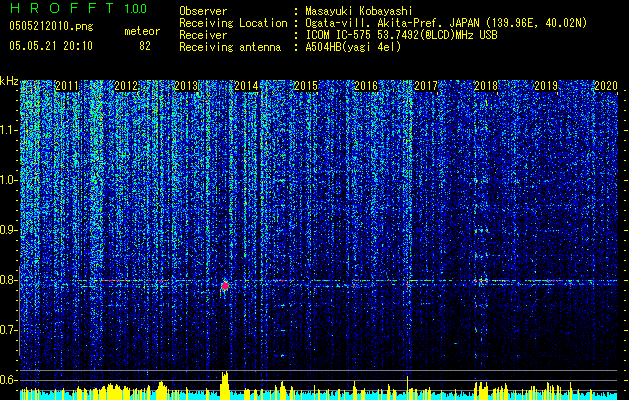Click the 0.8 kHz axis label
Screen dimensions: 629x400
point(9,280)
